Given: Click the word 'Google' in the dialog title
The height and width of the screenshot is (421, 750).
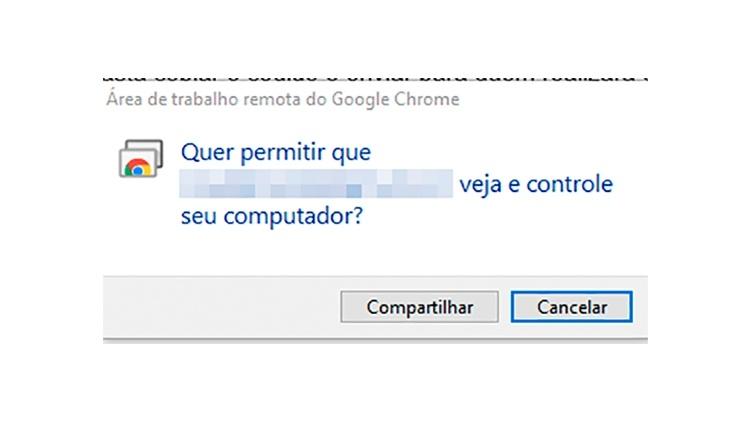Looking at the screenshot, I should click(x=361, y=100).
